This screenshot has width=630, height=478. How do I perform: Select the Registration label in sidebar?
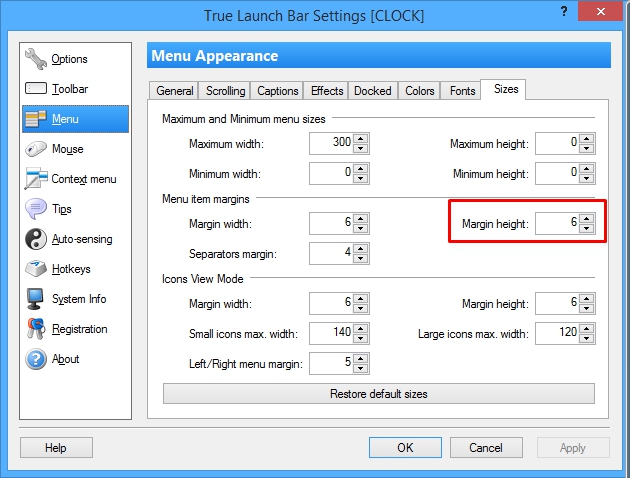pos(80,329)
